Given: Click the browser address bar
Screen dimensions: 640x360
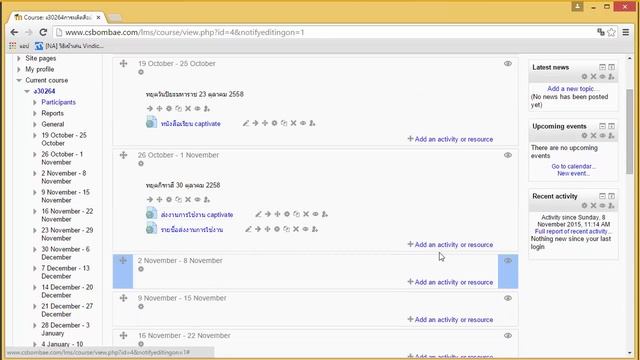Looking at the screenshot, I should click(327, 32).
